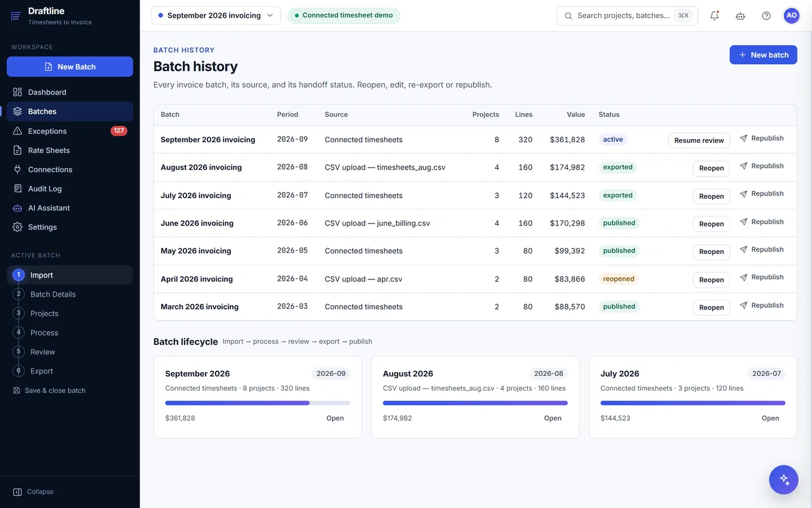Republish the July 2026 invoicing batch
Viewport: 812px width, 508px height.
pyautogui.click(x=762, y=194)
